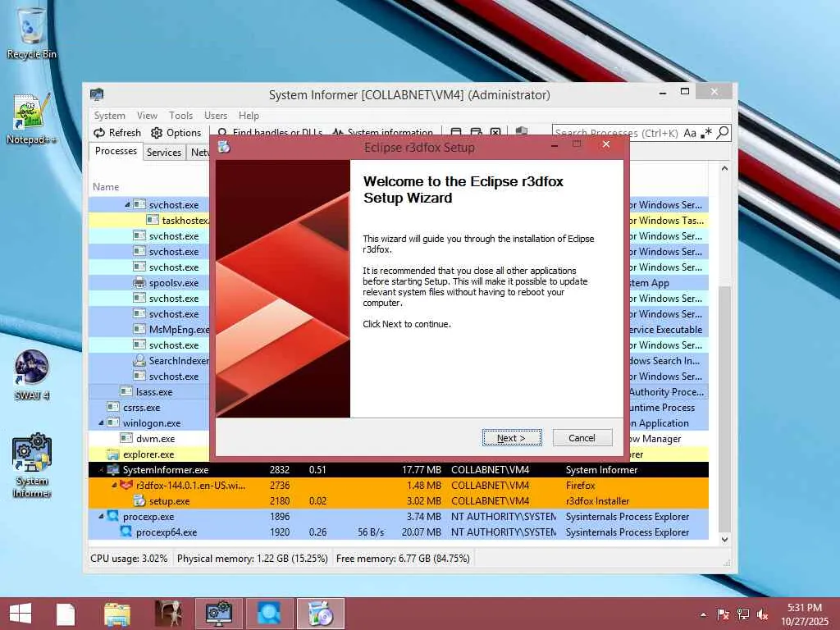Click Physical memory status bar entry

pyautogui.click(x=253, y=558)
